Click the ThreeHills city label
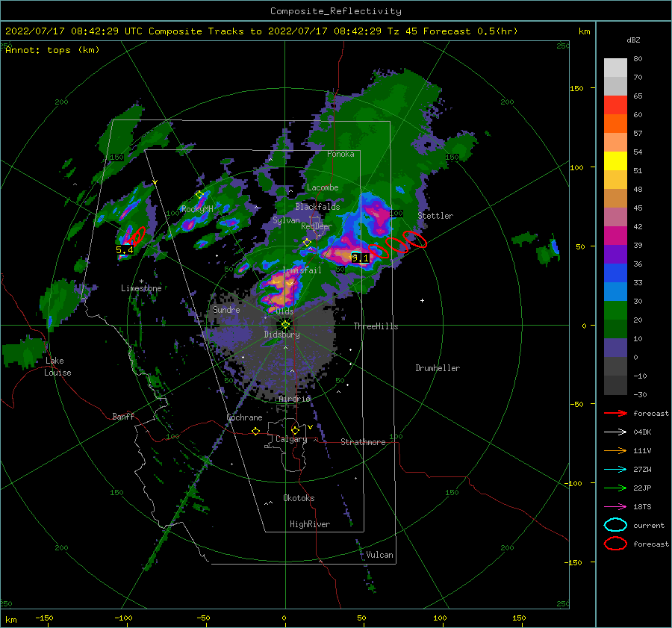The image size is (672, 628). click(x=376, y=326)
